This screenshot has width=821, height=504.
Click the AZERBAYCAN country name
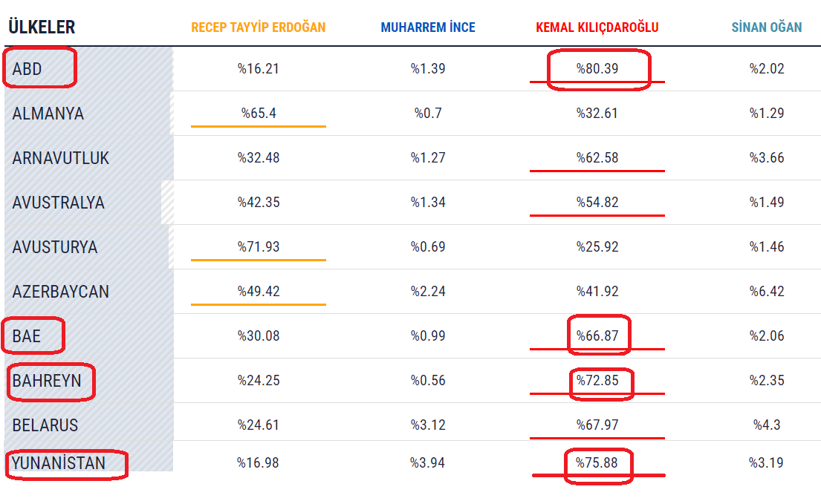click(61, 292)
